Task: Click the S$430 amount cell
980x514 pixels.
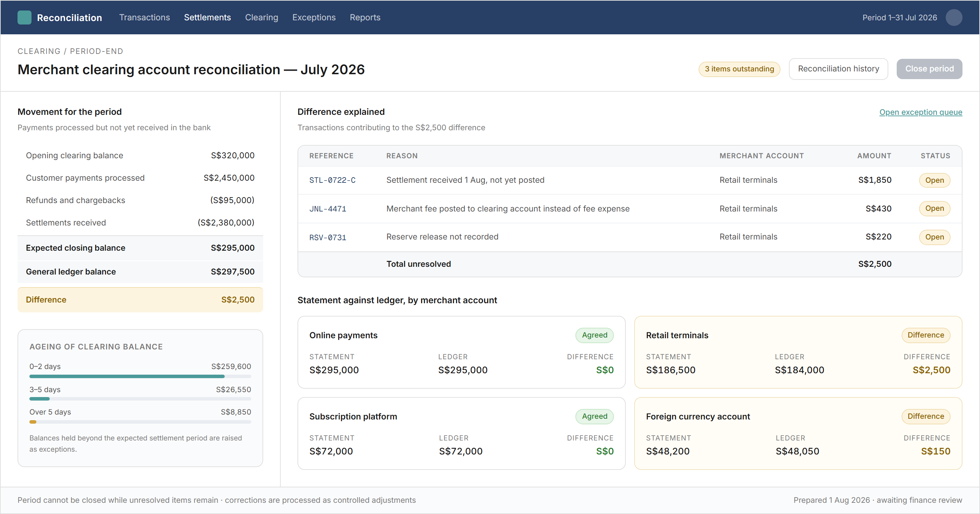Action: click(878, 208)
